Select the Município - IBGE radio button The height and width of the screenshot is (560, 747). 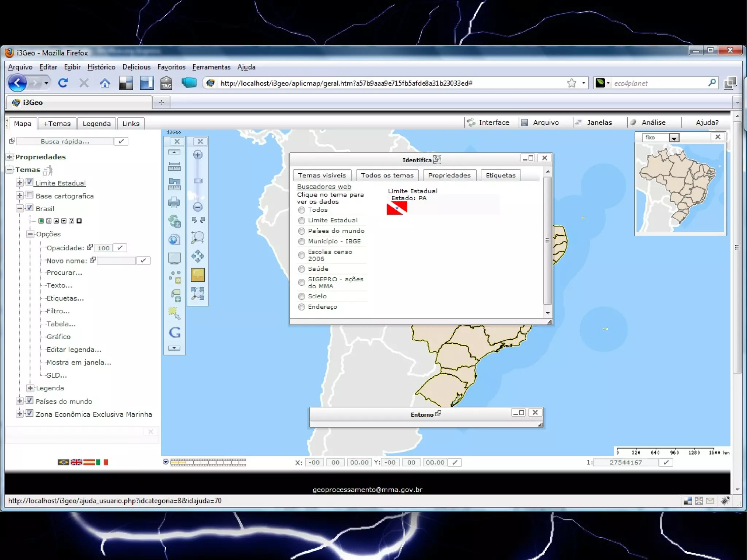[301, 242]
